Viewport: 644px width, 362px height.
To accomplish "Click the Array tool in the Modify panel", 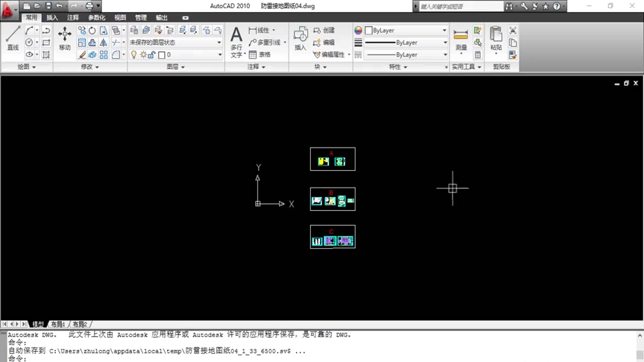I will click(104, 55).
